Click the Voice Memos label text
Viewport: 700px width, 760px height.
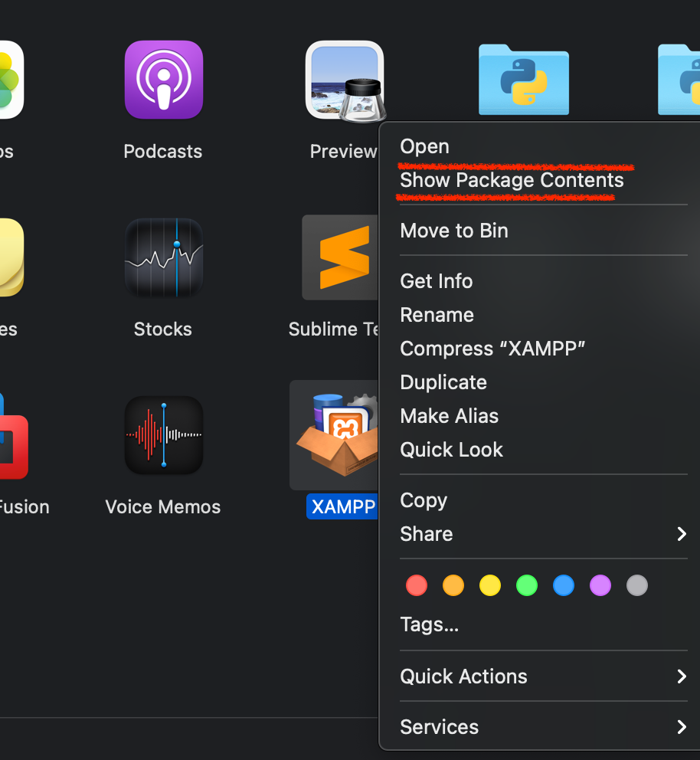pyautogui.click(x=163, y=507)
